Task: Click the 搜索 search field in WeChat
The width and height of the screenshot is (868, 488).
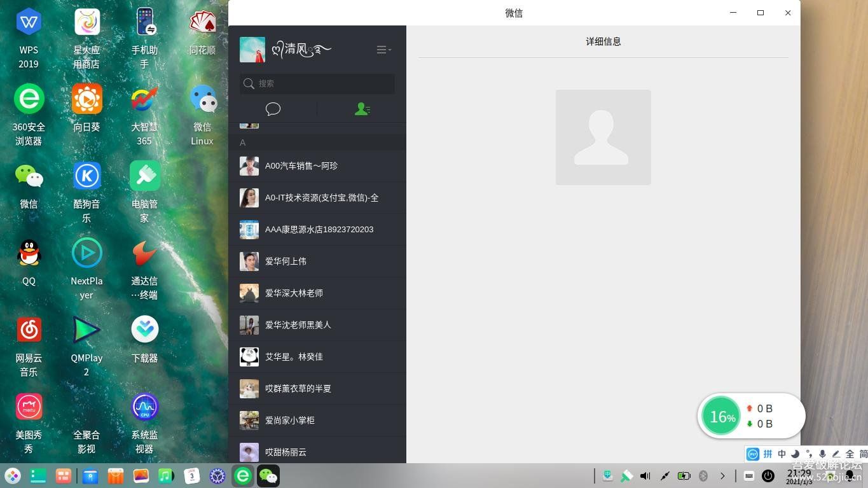Action: pyautogui.click(x=317, y=83)
